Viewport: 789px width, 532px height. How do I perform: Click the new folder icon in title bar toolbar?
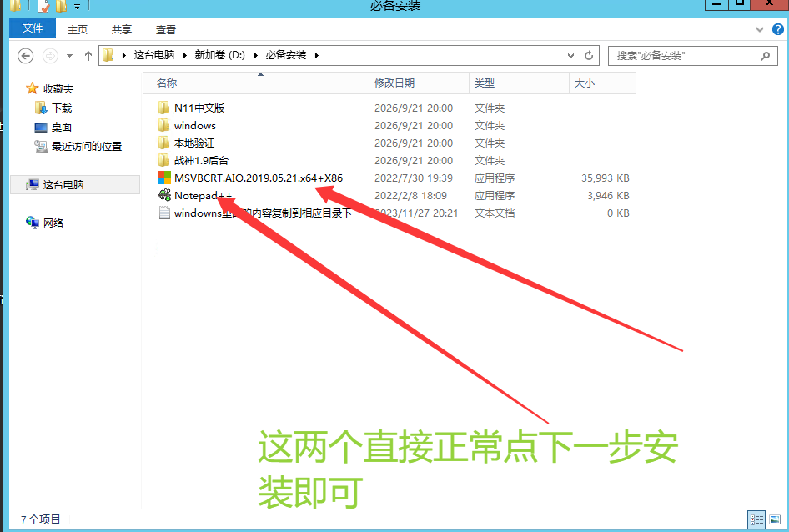(x=61, y=6)
